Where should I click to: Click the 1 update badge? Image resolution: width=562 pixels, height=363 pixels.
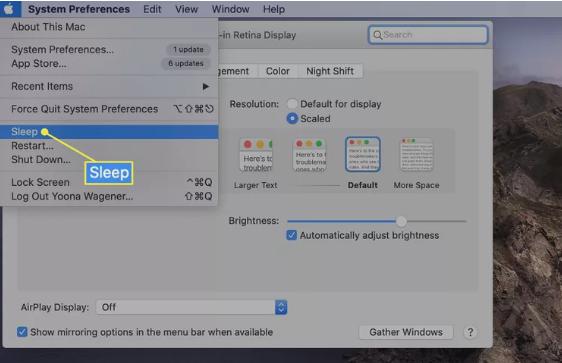pyautogui.click(x=189, y=49)
